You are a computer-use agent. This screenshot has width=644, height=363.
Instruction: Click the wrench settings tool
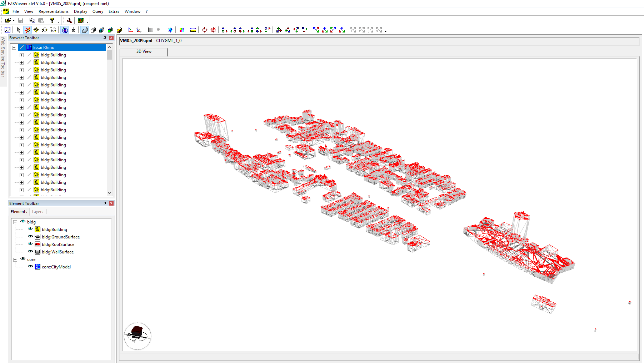(69, 20)
